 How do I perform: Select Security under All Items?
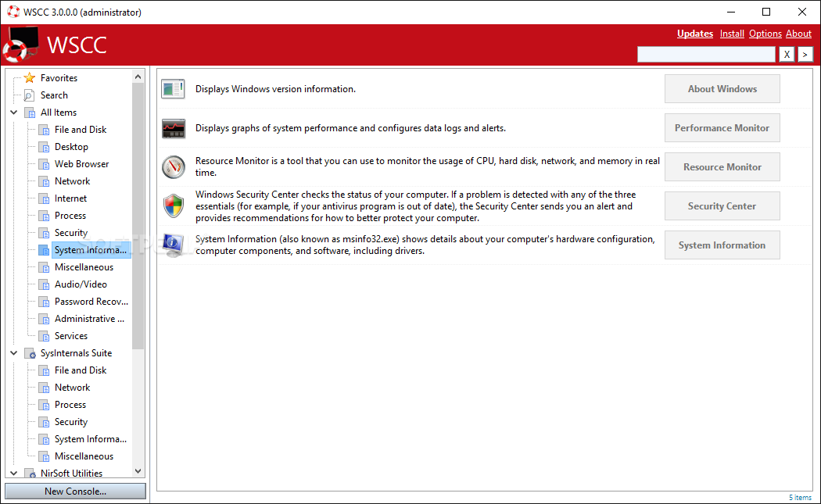tap(71, 233)
